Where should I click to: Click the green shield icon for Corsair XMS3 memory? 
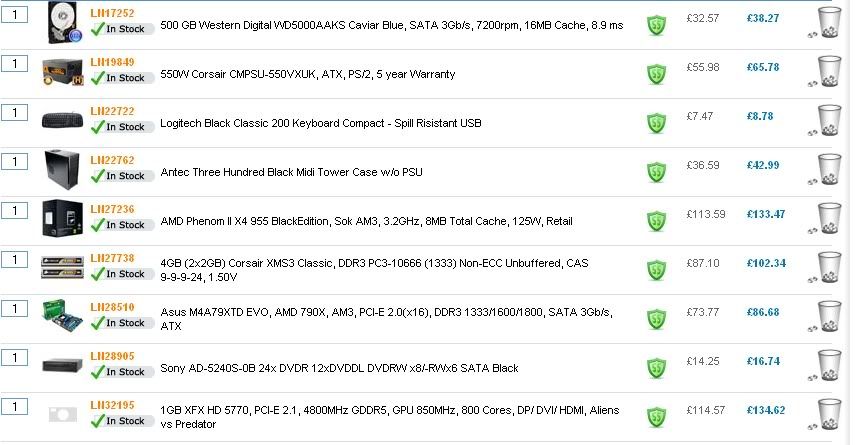click(x=654, y=270)
